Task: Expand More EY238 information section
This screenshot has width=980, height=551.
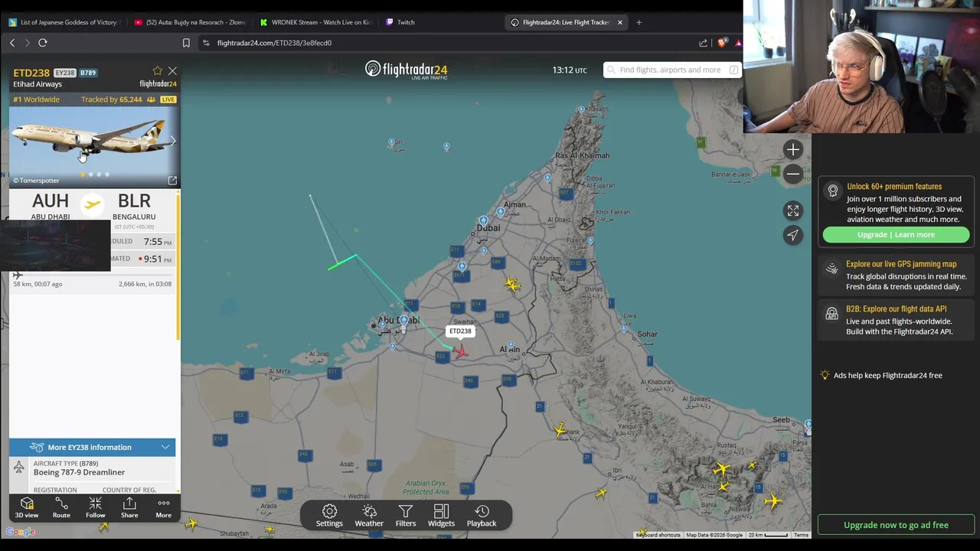Action: [93, 447]
